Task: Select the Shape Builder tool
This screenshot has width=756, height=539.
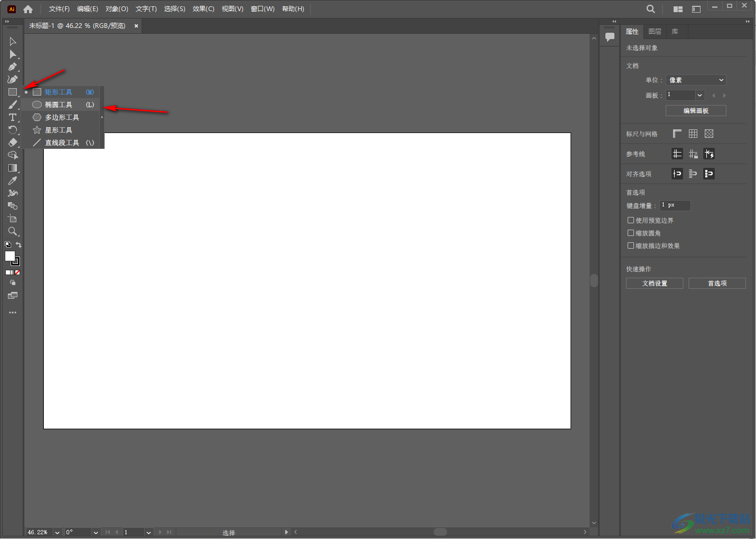Action: click(x=13, y=155)
